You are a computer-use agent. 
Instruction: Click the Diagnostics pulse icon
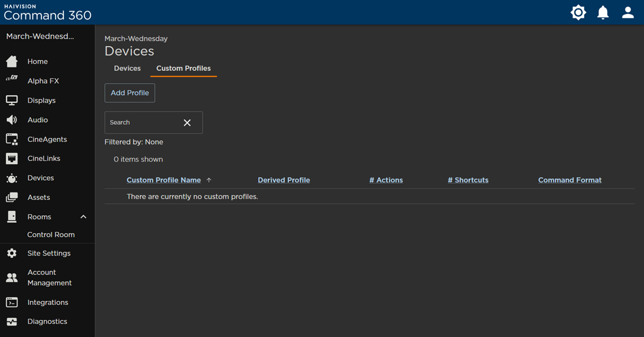tap(12, 322)
